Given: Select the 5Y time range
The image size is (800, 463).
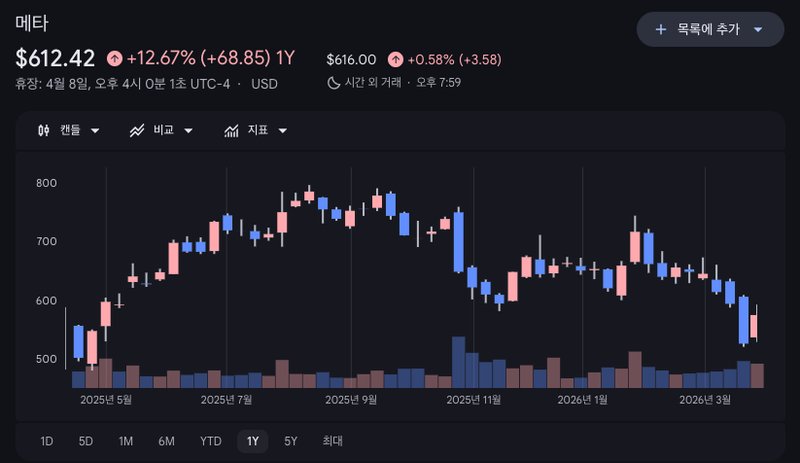Looking at the screenshot, I should pos(290,441).
